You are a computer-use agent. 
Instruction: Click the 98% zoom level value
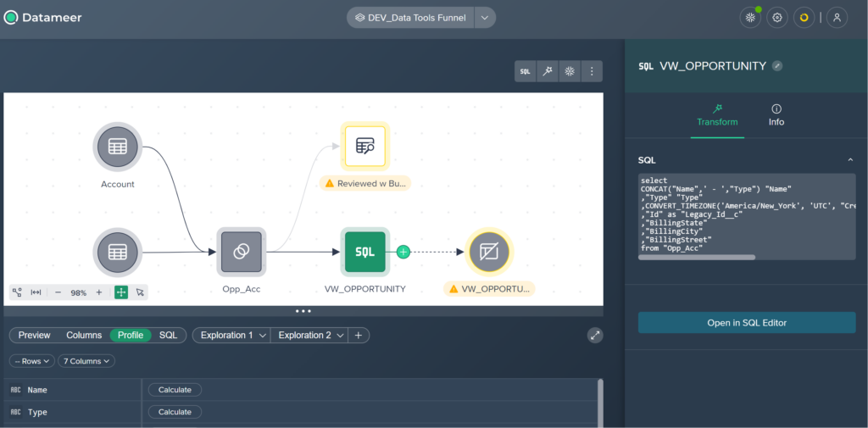pyautogui.click(x=79, y=293)
